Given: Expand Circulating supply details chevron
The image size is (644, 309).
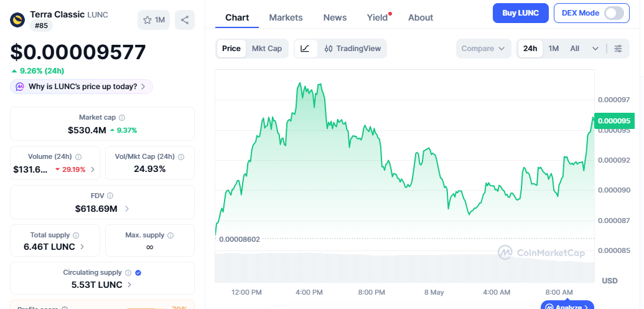Looking at the screenshot, I should point(129,285).
